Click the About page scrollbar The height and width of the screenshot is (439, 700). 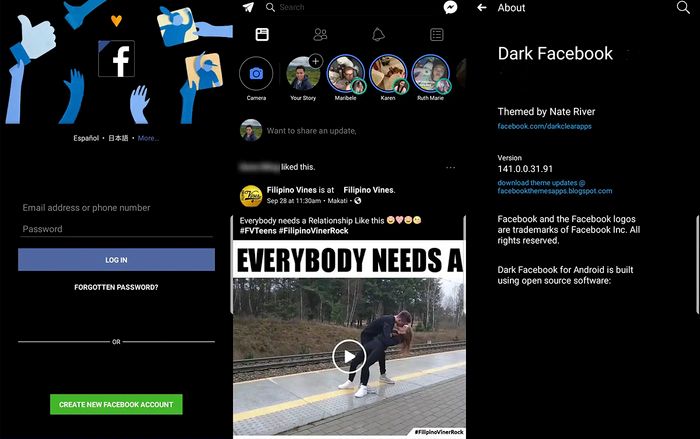coord(697,264)
